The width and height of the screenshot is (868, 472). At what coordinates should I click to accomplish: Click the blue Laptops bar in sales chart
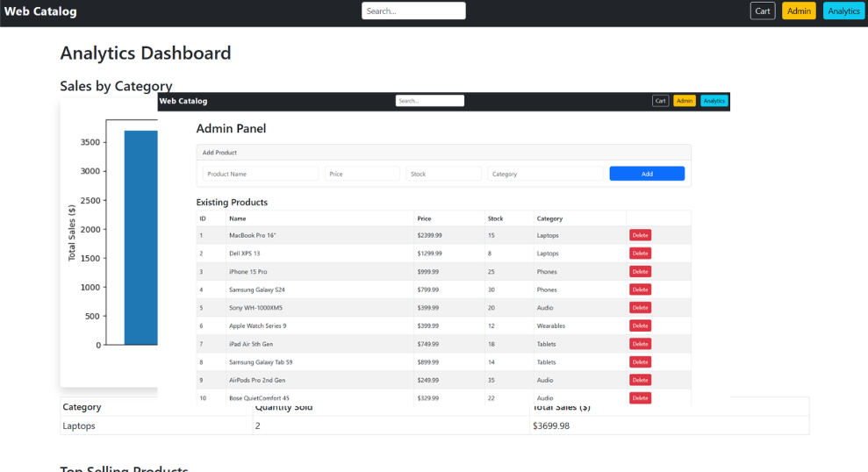pos(140,238)
